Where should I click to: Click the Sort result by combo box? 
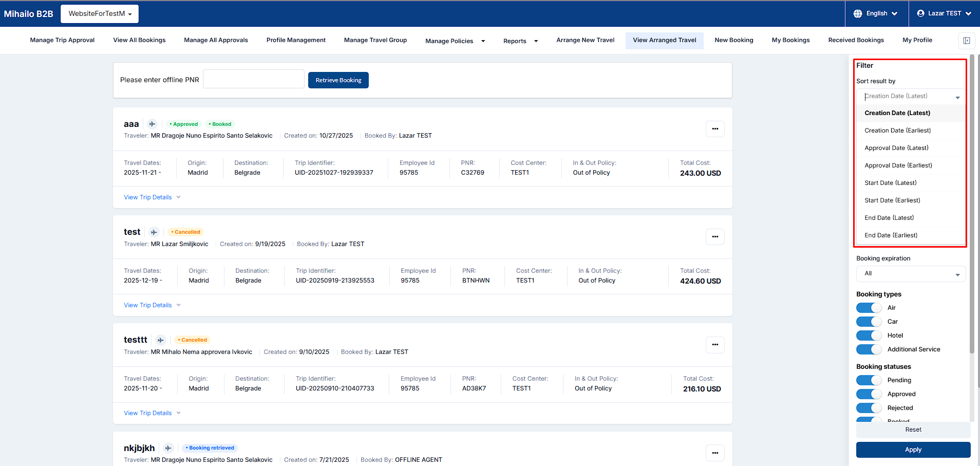tap(911, 97)
